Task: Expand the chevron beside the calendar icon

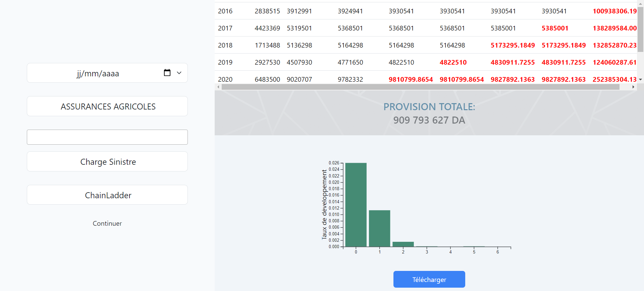Action: point(179,73)
